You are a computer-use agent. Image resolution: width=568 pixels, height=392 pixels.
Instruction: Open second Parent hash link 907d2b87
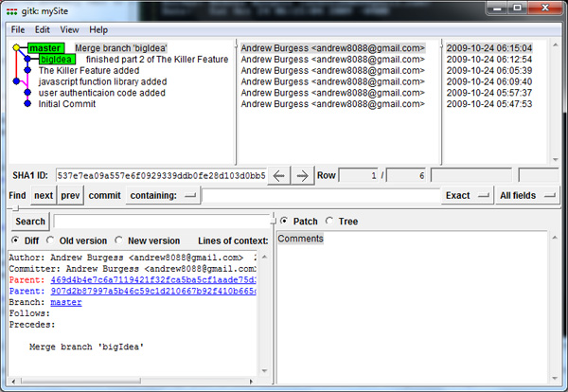click(153, 291)
